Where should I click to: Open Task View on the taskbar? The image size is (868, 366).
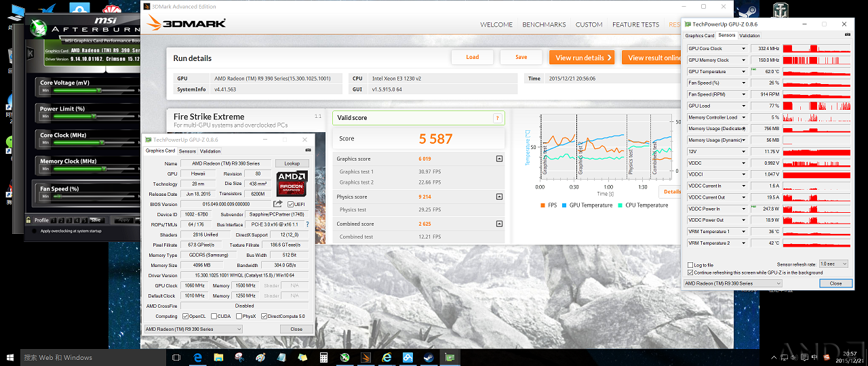tap(176, 357)
